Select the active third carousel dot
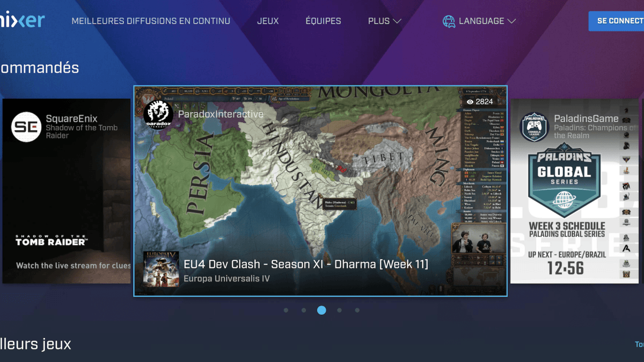The height and width of the screenshot is (362, 644). tap(321, 310)
